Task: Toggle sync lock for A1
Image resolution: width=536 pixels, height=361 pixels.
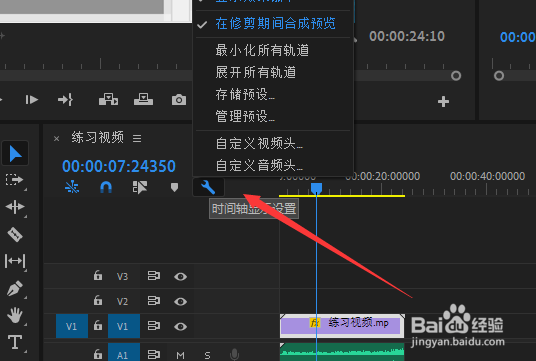Action: click(x=154, y=354)
